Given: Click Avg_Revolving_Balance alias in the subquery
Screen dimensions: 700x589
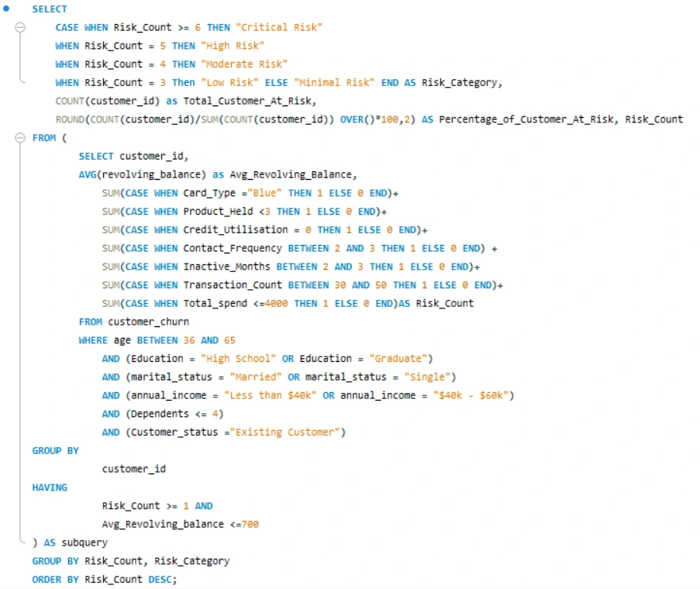Looking at the screenshot, I should [x=291, y=174].
